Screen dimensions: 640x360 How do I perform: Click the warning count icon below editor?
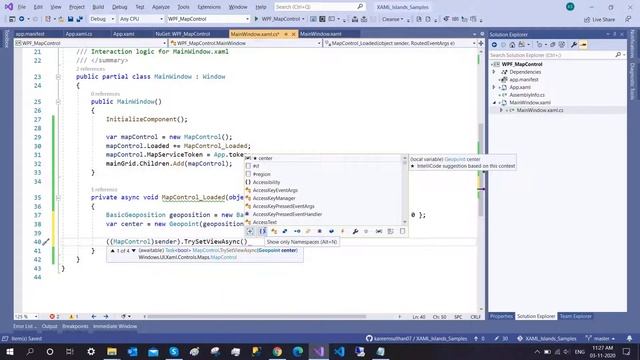pyautogui.click(x=71, y=316)
